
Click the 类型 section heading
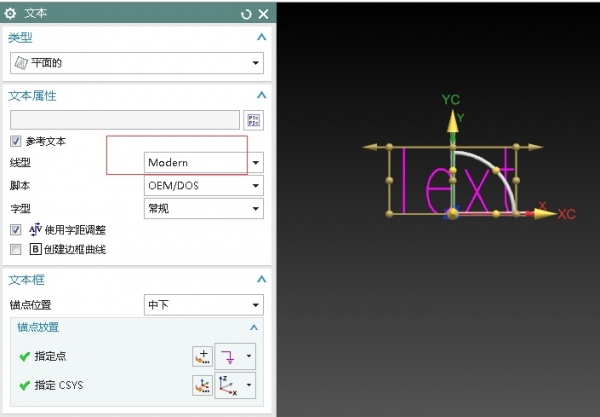tap(20, 37)
